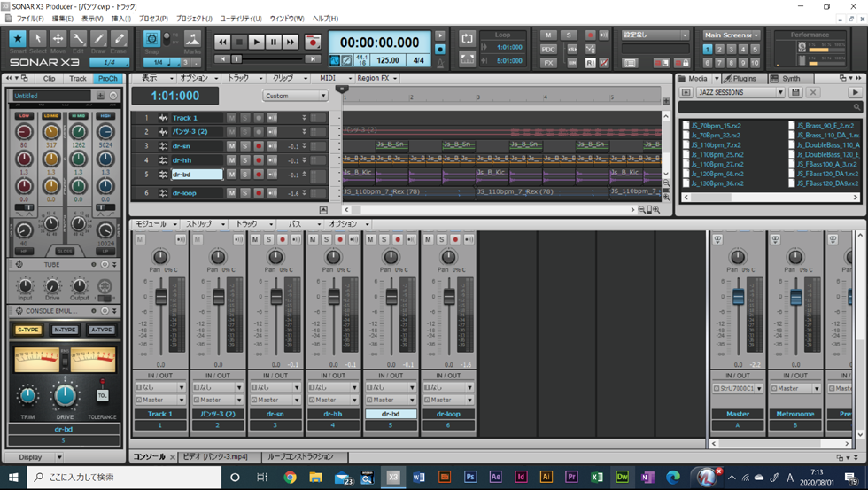
Task: Click the Windows Start button
Action: click(x=12, y=477)
